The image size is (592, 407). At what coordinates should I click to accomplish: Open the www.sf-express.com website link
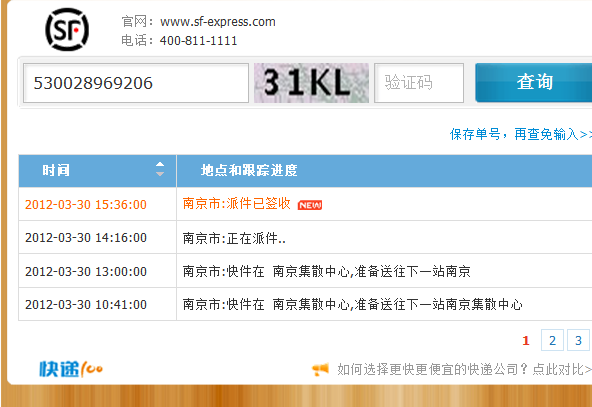pyautogui.click(x=217, y=22)
